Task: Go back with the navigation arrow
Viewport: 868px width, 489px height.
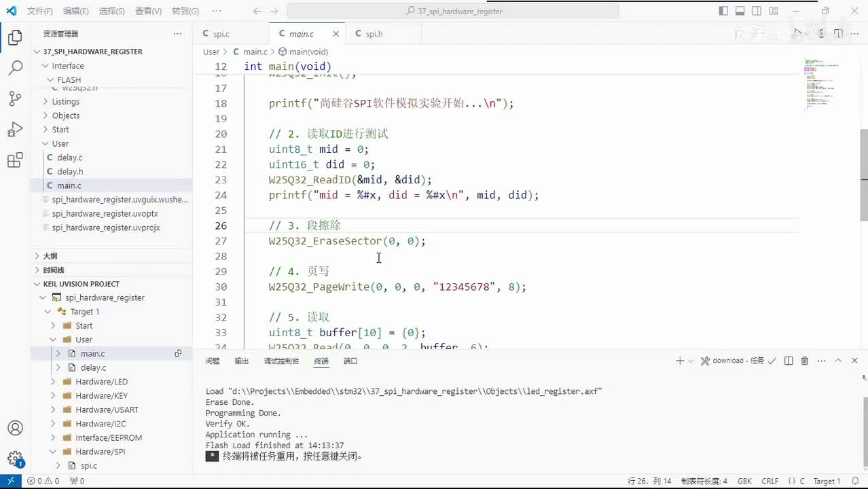Action: pos(257,11)
